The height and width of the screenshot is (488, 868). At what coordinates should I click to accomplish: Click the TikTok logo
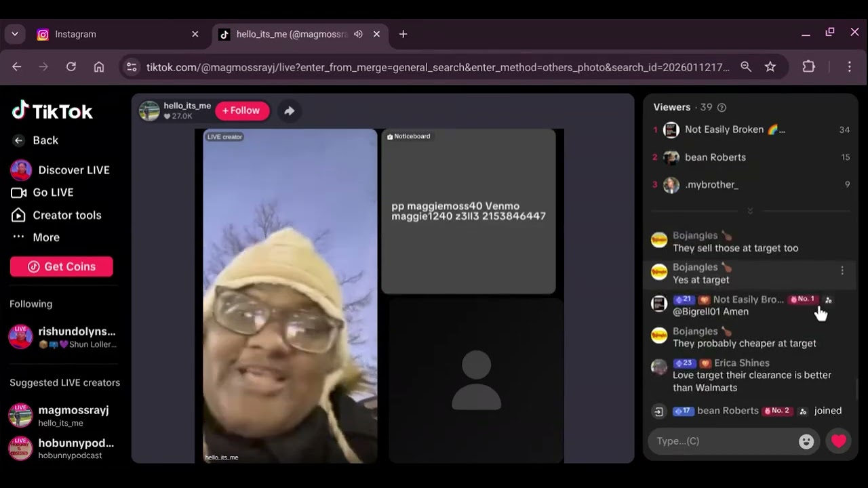[52, 110]
